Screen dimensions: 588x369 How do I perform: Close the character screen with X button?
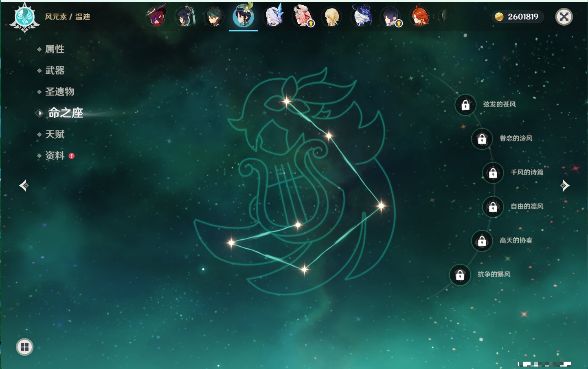tap(564, 17)
